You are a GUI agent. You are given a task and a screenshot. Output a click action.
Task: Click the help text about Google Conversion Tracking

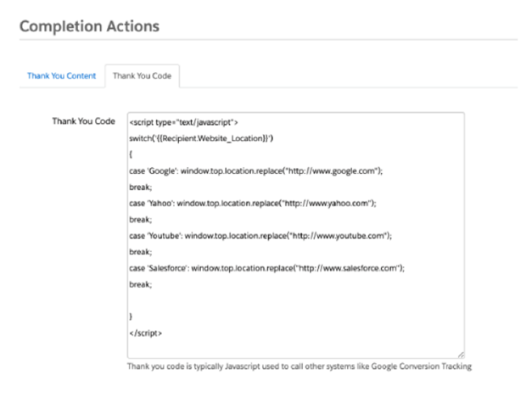point(300,366)
